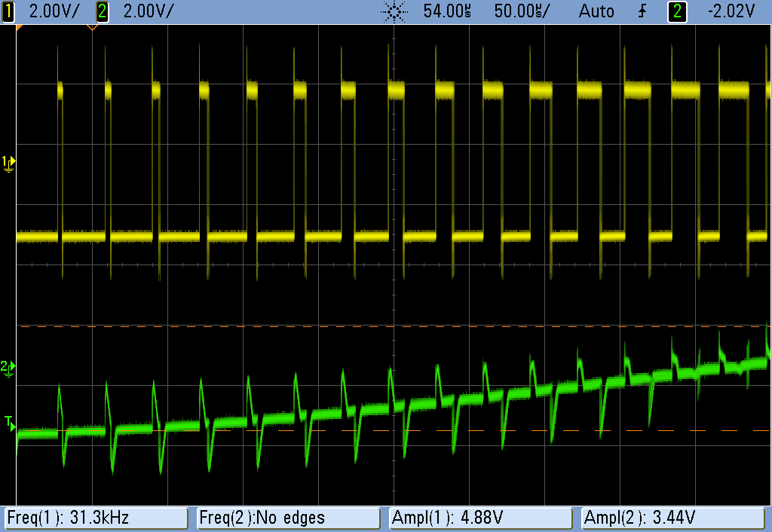Click the channel 1 ground level marker
This screenshot has width=772, height=532.
coord(8,162)
